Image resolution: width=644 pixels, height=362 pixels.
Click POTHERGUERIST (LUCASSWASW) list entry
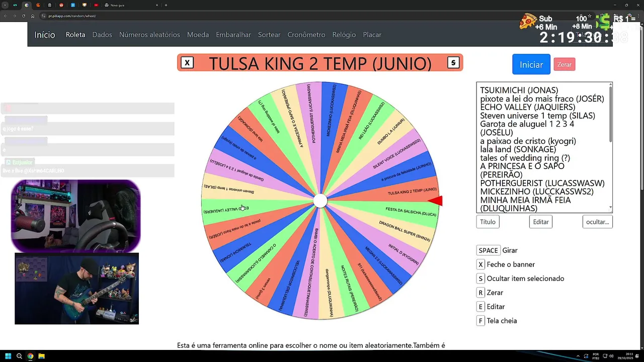point(542,183)
